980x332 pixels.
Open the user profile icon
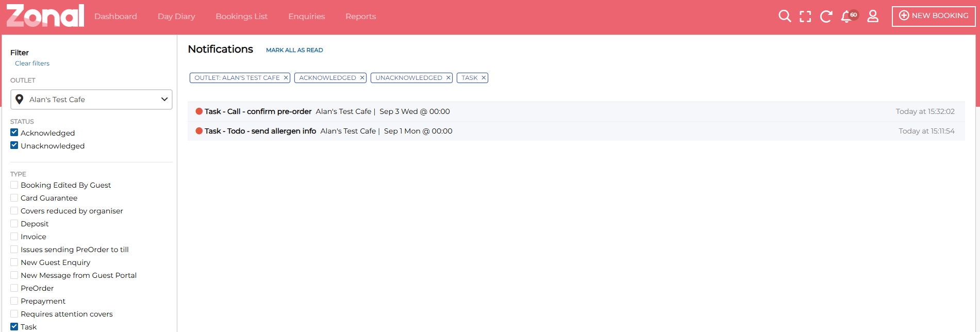[873, 16]
